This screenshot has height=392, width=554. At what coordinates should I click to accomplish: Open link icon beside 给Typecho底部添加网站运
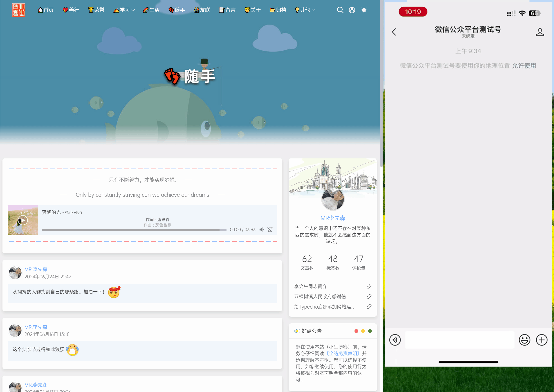click(369, 306)
